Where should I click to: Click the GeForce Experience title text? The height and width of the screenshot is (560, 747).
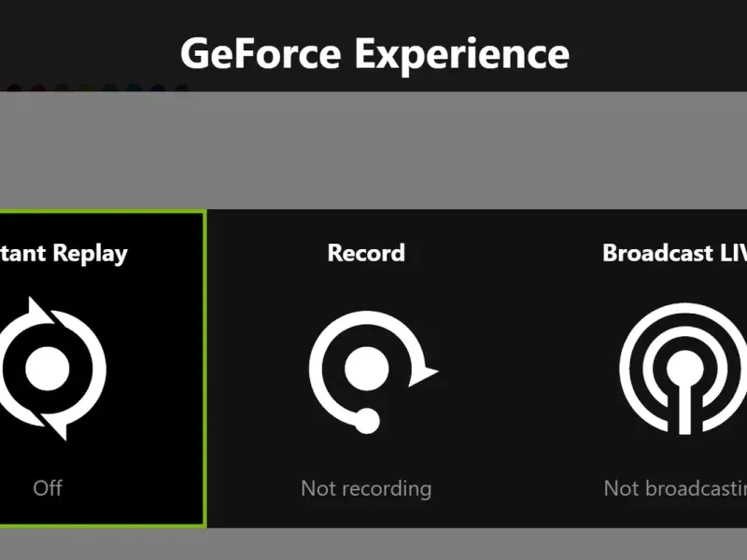click(374, 52)
